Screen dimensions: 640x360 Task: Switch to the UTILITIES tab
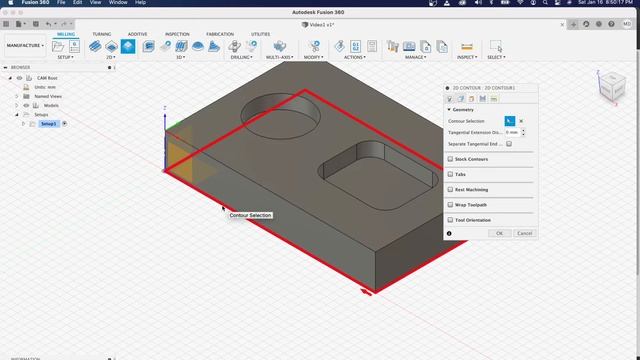[260, 34]
